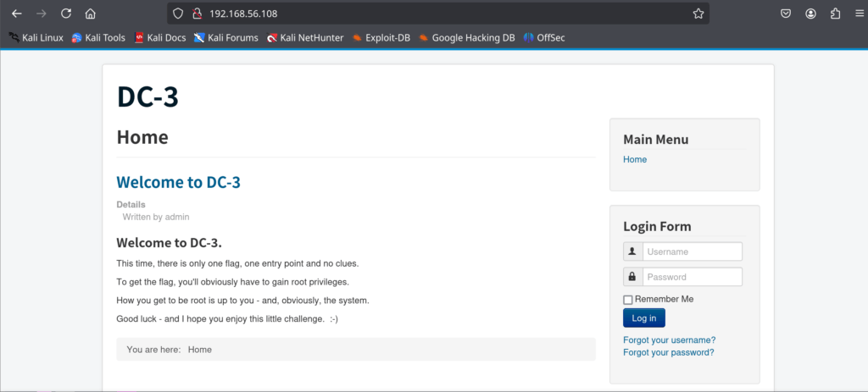Open the extensions puzzle icon
Screen dimensions: 868x392
point(835,14)
